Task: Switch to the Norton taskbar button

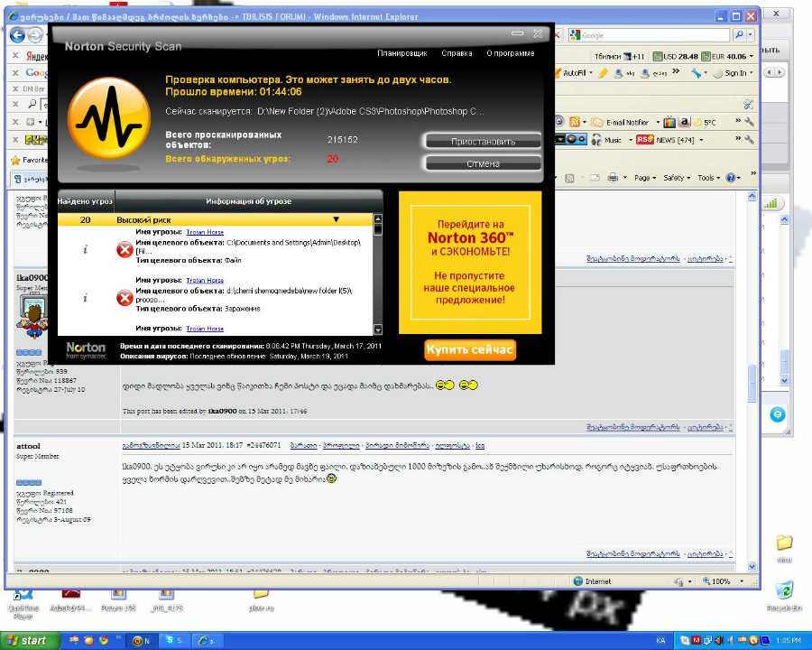Action: (x=142, y=641)
